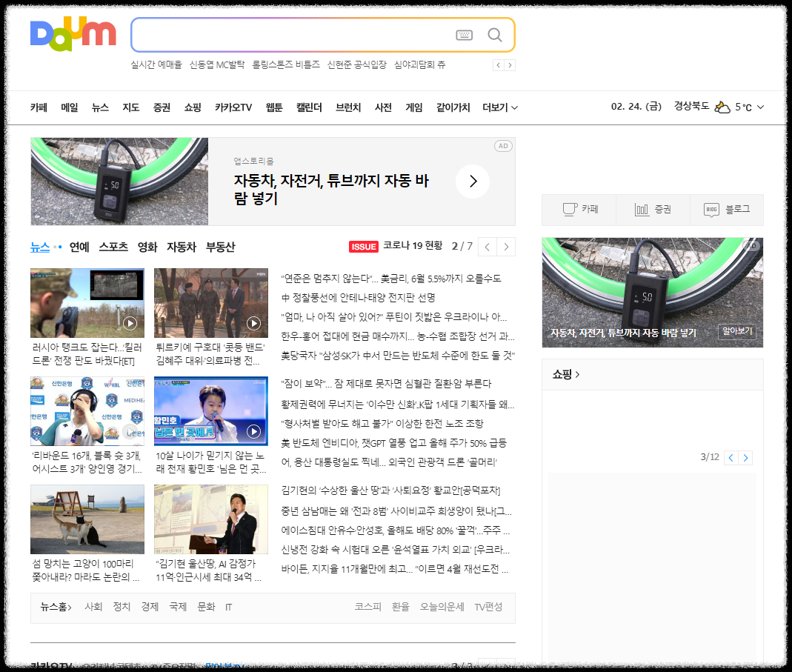Click trending keyword 롤링스톤즈 비틀즈

tap(286, 64)
